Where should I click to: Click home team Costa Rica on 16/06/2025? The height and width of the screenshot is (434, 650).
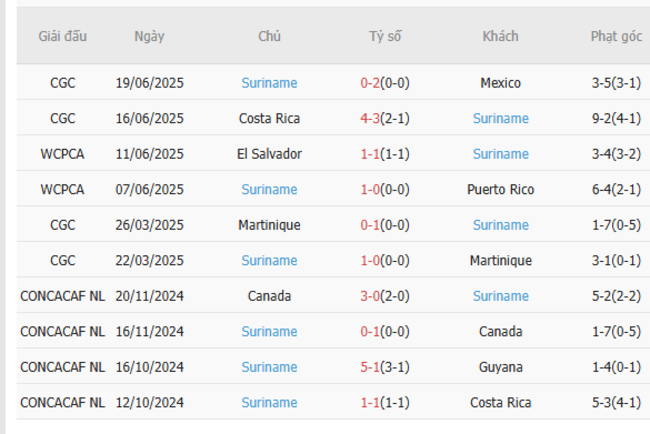click(x=269, y=118)
